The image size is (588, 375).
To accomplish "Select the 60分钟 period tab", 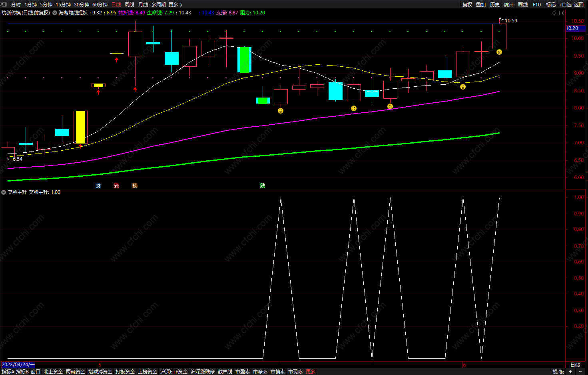I will click(x=100, y=4).
